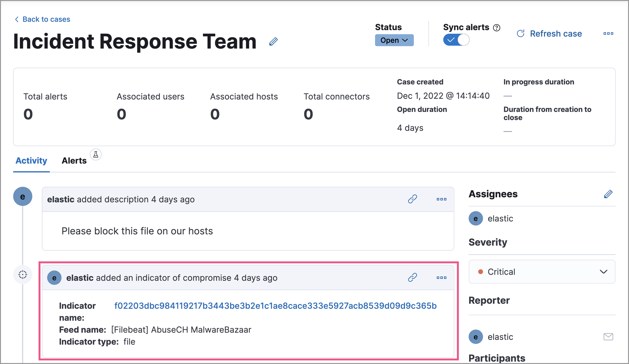Click the elastic assignee avatar
The width and height of the screenshot is (629, 364).
(476, 219)
